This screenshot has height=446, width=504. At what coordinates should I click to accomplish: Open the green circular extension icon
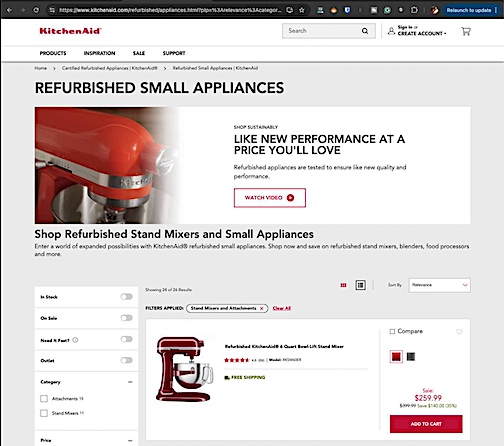(387, 10)
